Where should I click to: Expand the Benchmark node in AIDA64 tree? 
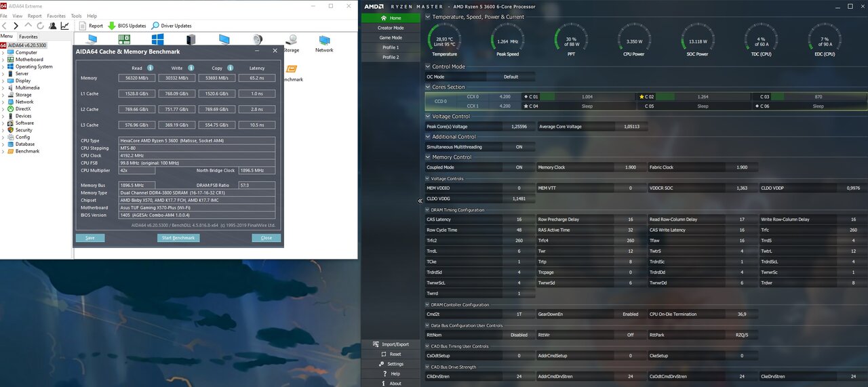click(3, 151)
